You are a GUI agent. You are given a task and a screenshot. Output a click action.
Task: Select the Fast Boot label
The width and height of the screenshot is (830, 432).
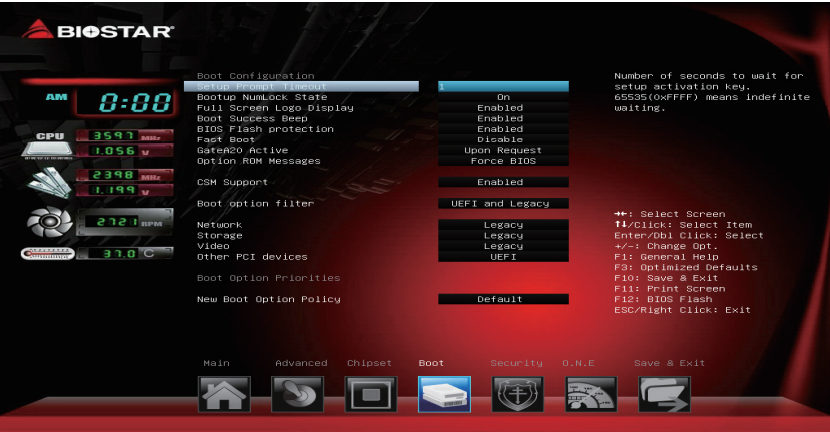[225, 139]
